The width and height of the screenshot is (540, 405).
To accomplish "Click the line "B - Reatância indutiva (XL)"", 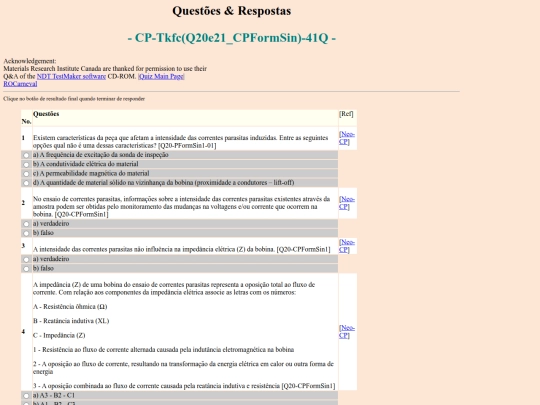I will point(71,321).
